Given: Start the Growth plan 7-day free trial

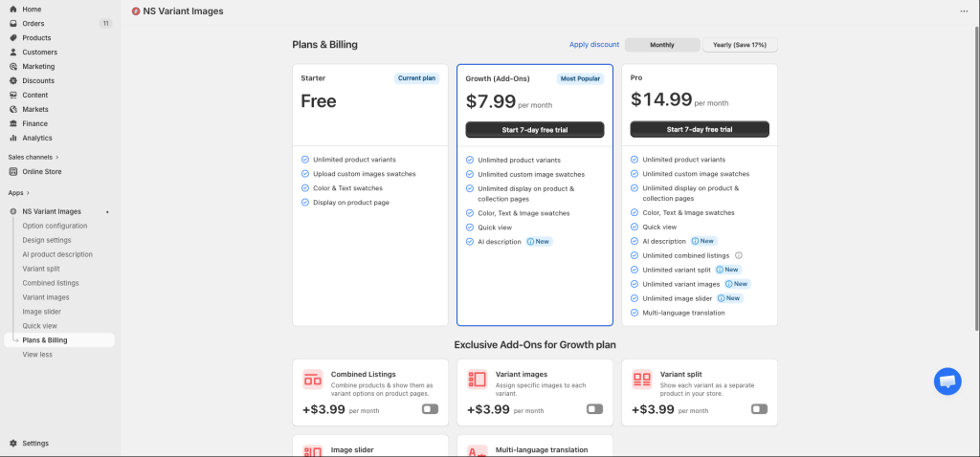Looking at the screenshot, I should click(x=535, y=129).
